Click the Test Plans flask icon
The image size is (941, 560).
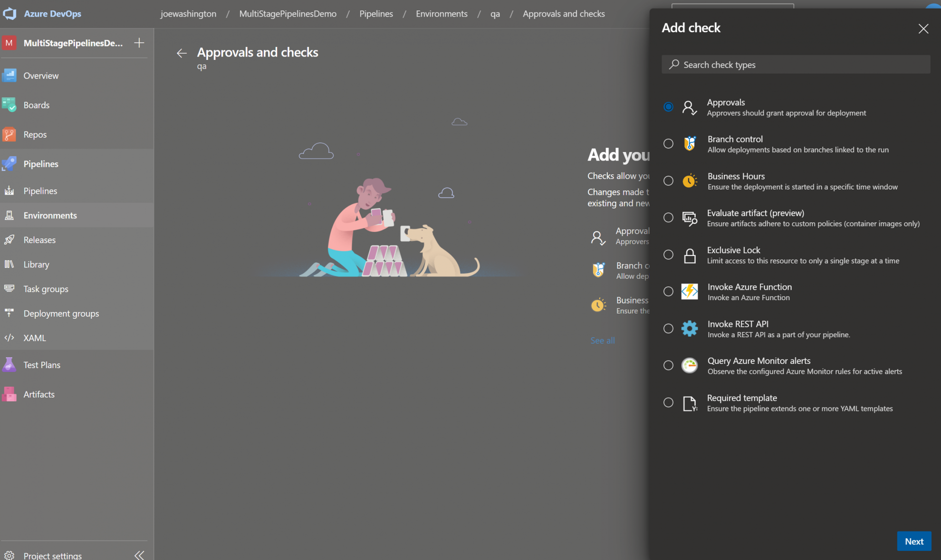coord(9,365)
